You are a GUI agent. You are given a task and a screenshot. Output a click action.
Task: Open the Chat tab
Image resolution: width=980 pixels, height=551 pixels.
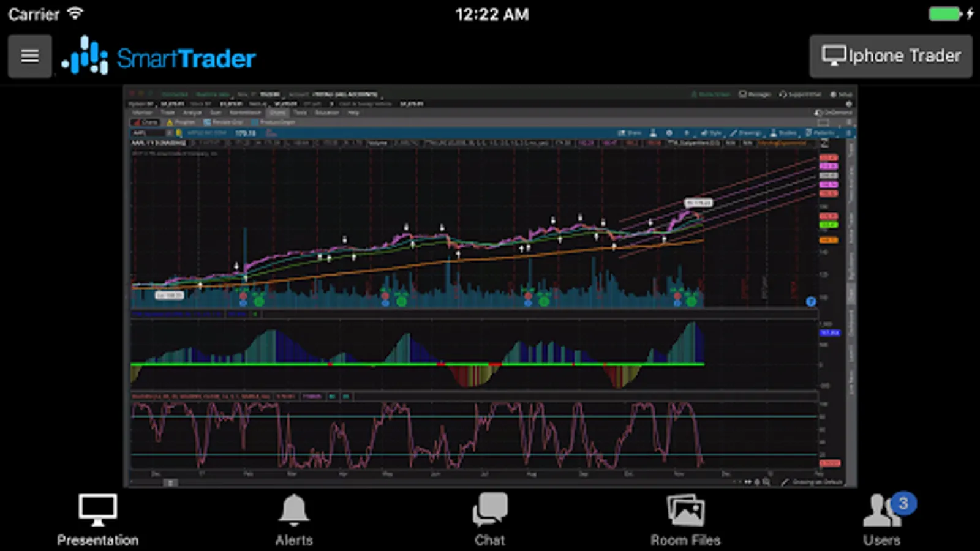tap(490, 520)
